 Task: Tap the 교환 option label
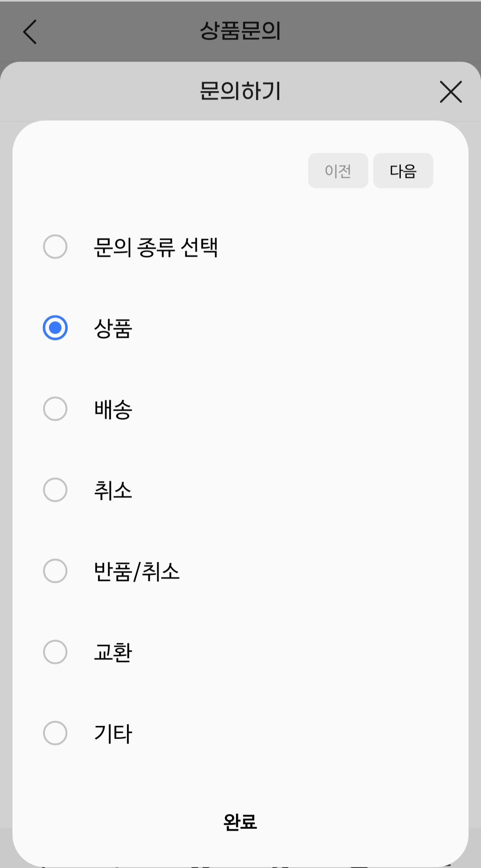pos(113,653)
